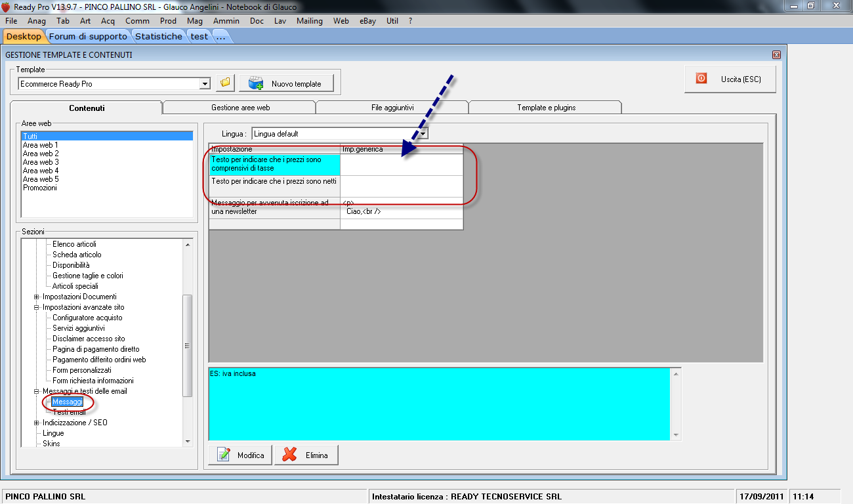
Task: Select Articoli speciali tree item
Action: (x=75, y=286)
